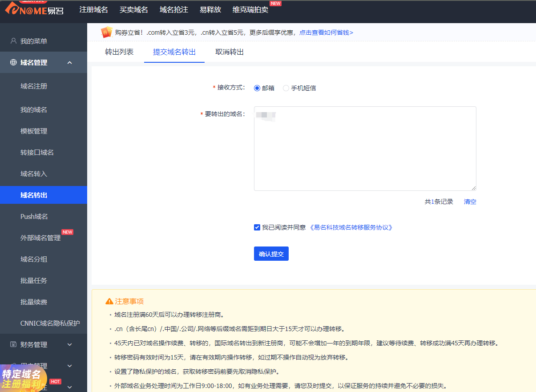Click the coupon icon in promo banner
Screen dimensions: 536x392
coord(107,32)
